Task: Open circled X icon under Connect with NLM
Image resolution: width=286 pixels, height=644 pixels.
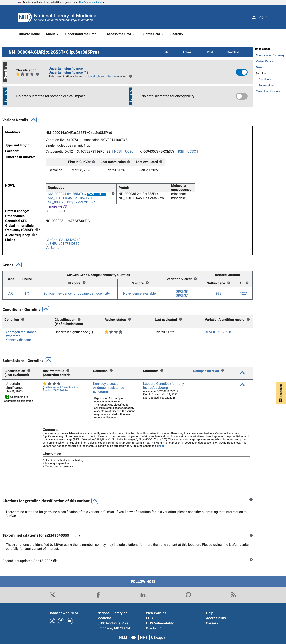Action: click(52, 621)
